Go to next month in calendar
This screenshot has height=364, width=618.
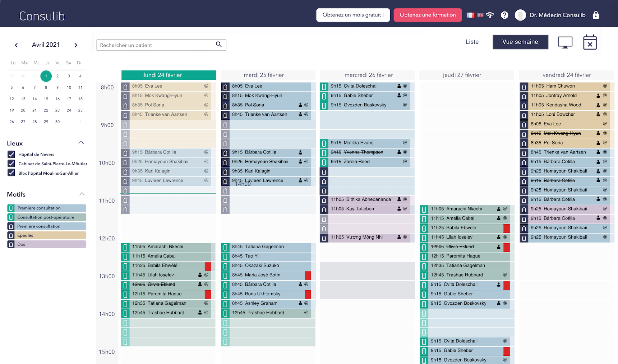point(76,45)
